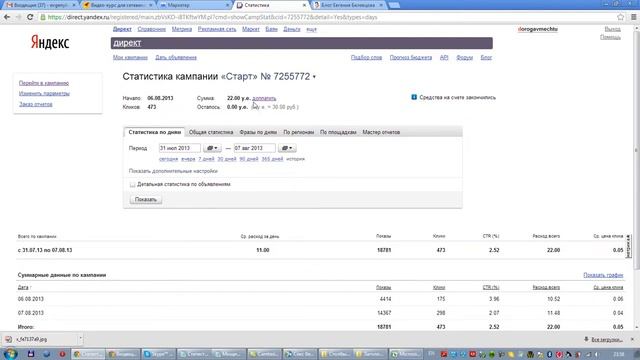The image size is (640, 360).
Task: Set period to '7 дней' quick link
Action: click(206, 159)
